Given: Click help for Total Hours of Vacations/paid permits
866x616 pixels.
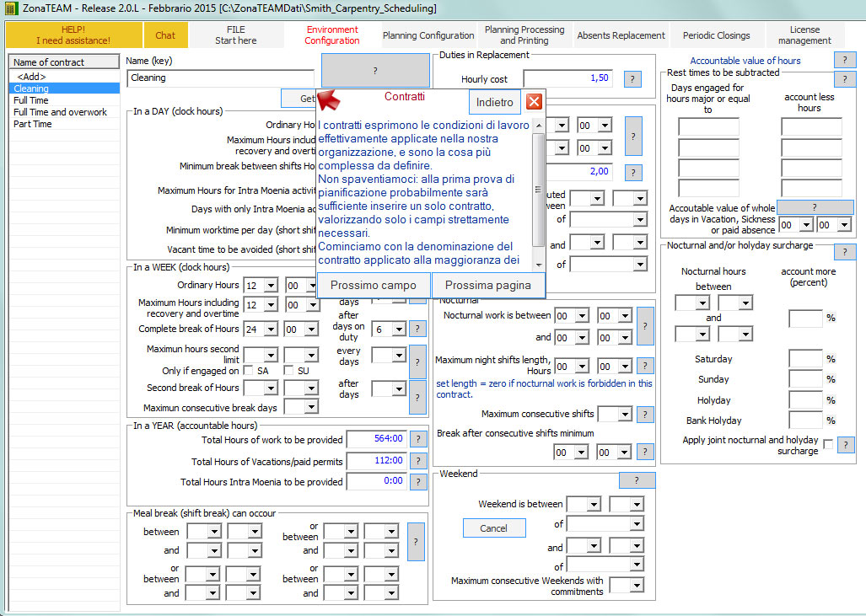Looking at the screenshot, I should (x=418, y=461).
